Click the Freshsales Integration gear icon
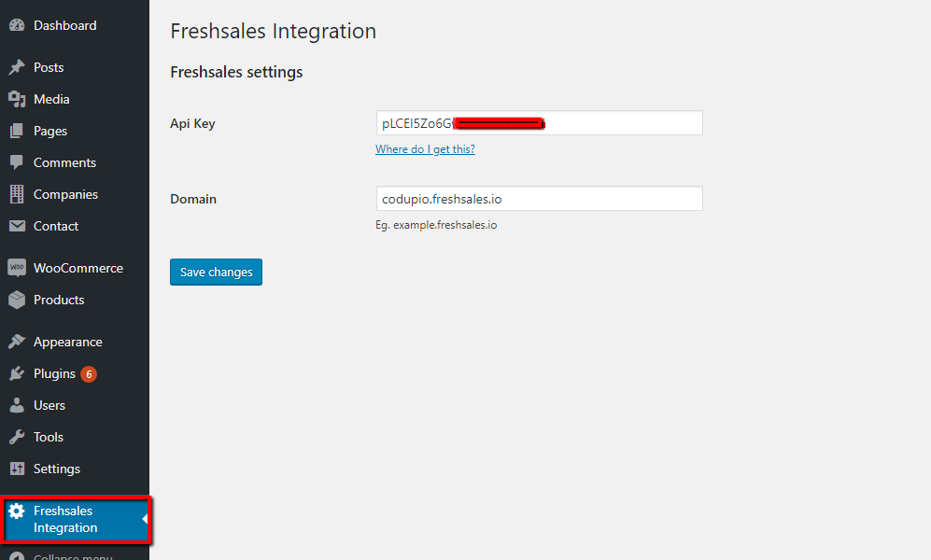 click(x=17, y=511)
